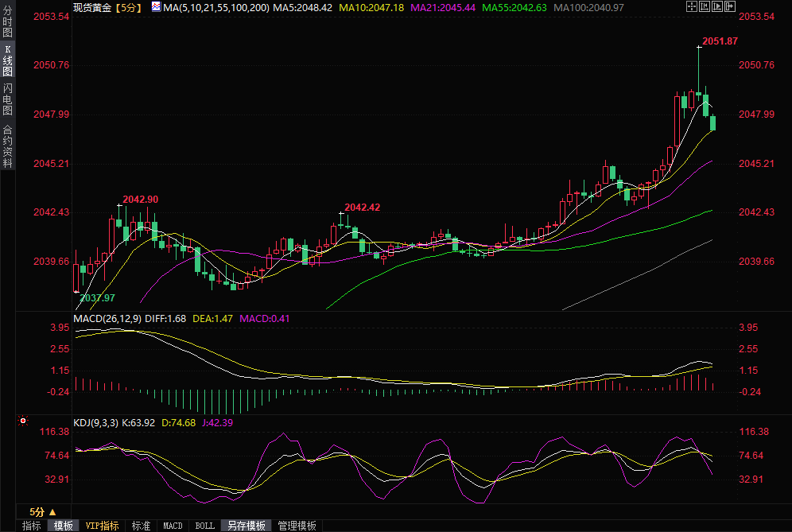Apply the 标准 template
Screen dimensions: 792x532
141,526
